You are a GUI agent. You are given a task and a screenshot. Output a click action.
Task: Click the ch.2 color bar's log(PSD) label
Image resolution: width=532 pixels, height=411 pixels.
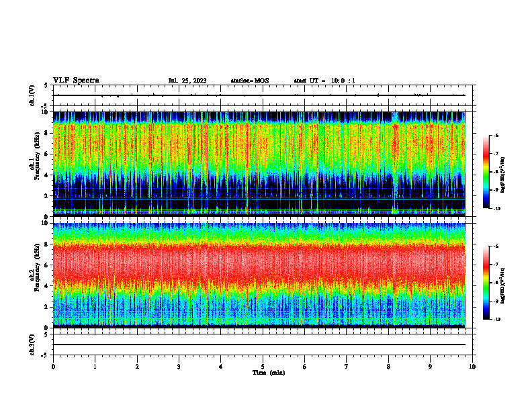(x=502, y=285)
